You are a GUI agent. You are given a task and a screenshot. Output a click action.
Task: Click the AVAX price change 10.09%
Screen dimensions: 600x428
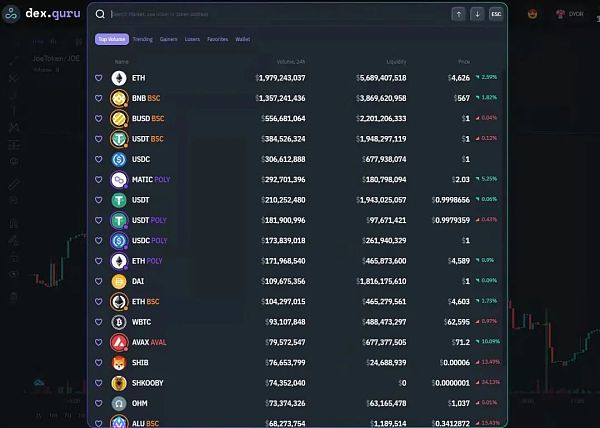coord(488,342)
